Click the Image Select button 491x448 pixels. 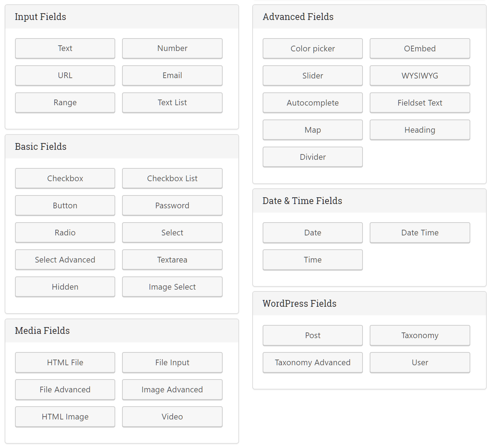tap(172, 287)
